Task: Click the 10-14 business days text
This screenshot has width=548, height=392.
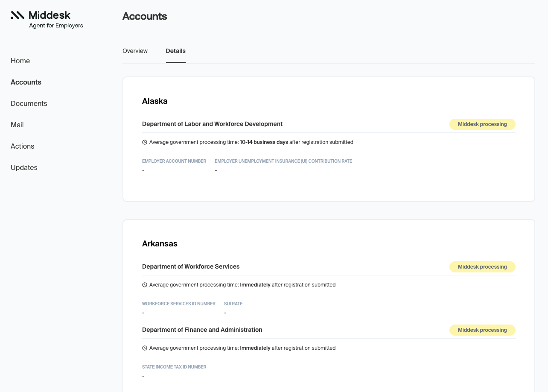Action: pos(264,142)
